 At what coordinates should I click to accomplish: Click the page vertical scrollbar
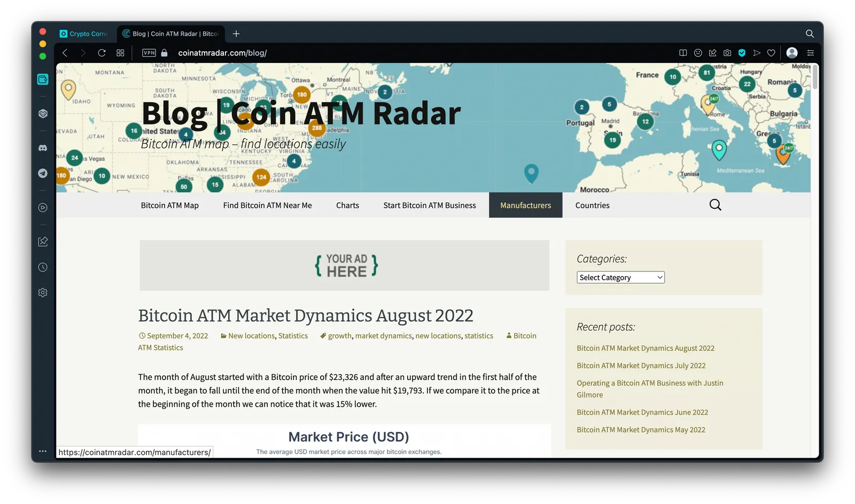tap(814, 76)
